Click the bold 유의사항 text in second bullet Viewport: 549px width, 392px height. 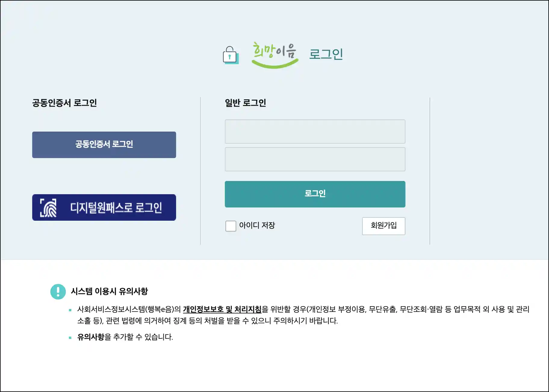pyautogui.click(x=91, y=337)
